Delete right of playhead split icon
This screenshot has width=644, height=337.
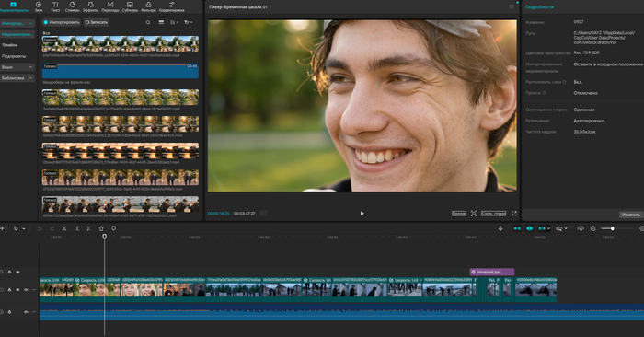click(x=88, y=228)
